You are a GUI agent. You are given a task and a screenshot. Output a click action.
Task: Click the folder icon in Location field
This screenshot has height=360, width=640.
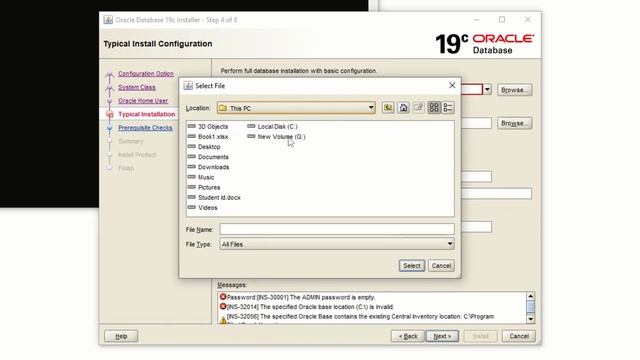pos(223,108)
